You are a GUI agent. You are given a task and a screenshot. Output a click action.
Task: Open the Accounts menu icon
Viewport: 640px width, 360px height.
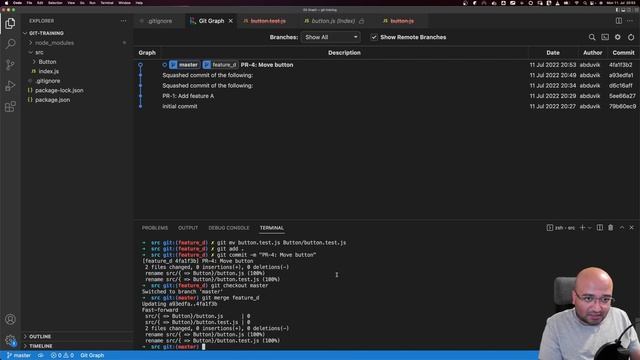pos(10,319)
